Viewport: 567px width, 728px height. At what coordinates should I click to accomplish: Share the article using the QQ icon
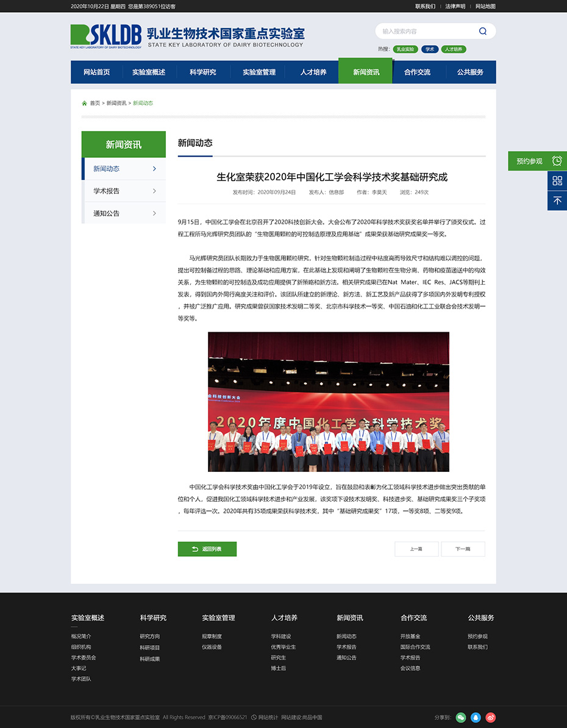[x=476, y=718]
